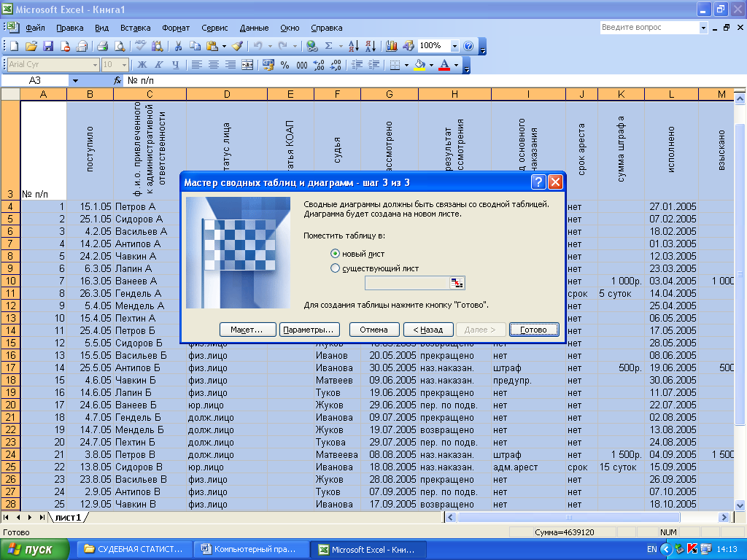
Task: Underline text with the Ч button
Action: (175, 64)
